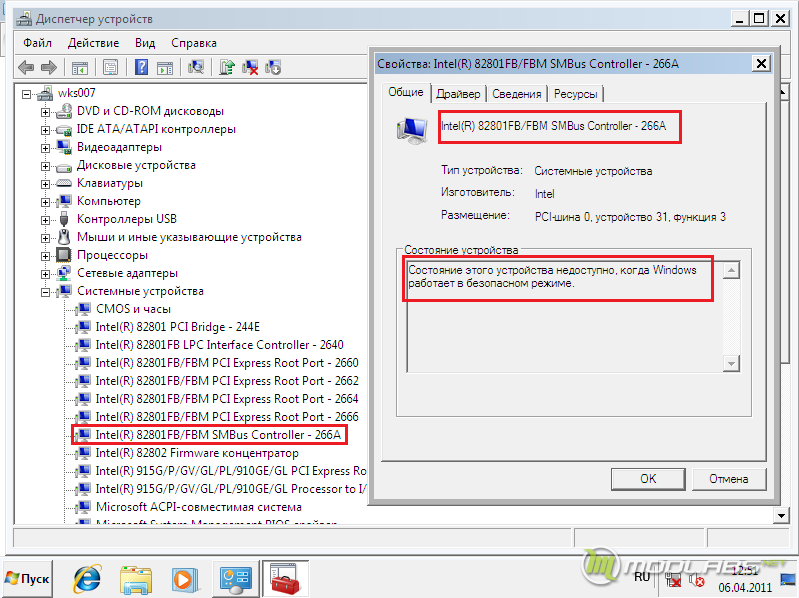
Task: Select the Мыши и иные указывающие устройства category
Action: [x=189, y=237]
